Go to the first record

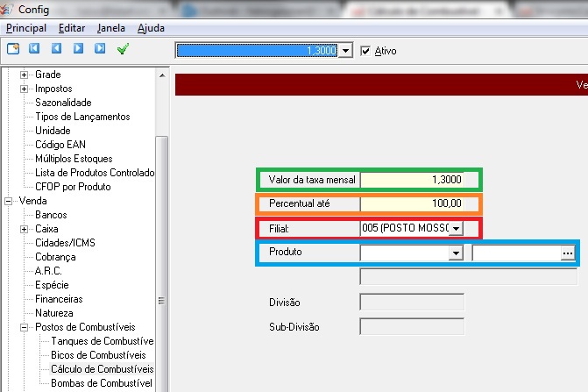pyautogui.click(x=34, y=48)
